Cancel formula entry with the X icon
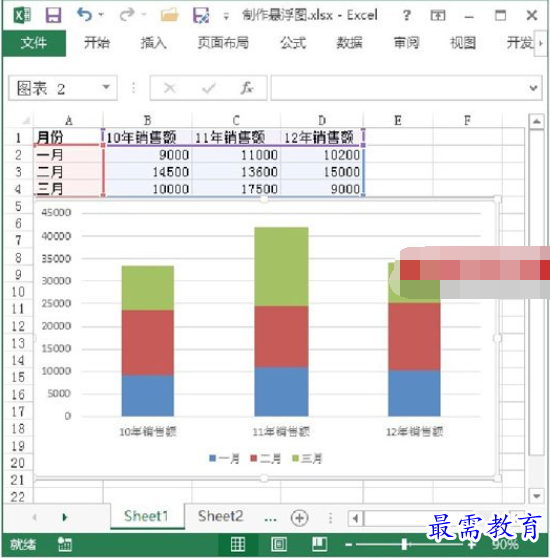 (170, 88)
